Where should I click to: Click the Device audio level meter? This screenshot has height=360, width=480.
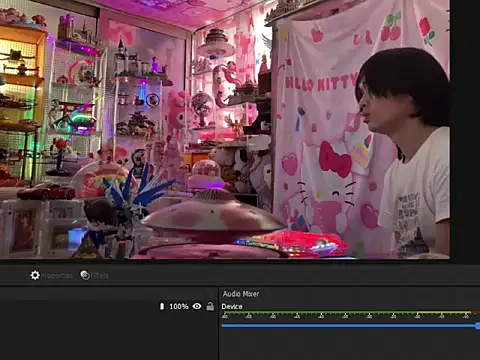(x=351, y=313)
